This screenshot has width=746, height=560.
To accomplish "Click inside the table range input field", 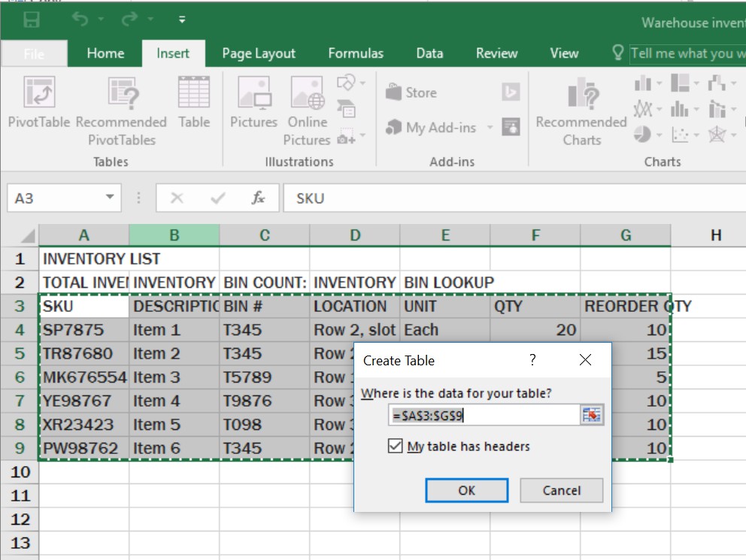I will (x=481, y=414).
